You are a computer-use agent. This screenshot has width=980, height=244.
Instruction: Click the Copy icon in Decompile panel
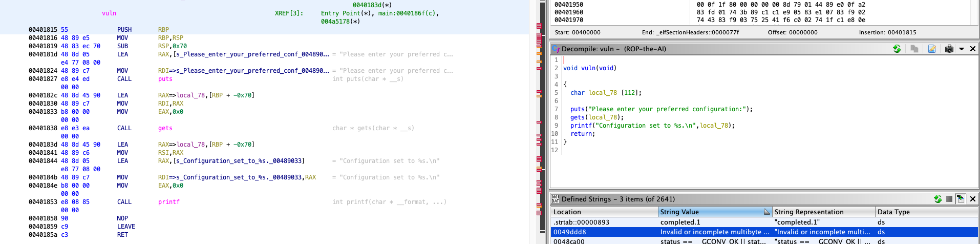click(914, 49)
